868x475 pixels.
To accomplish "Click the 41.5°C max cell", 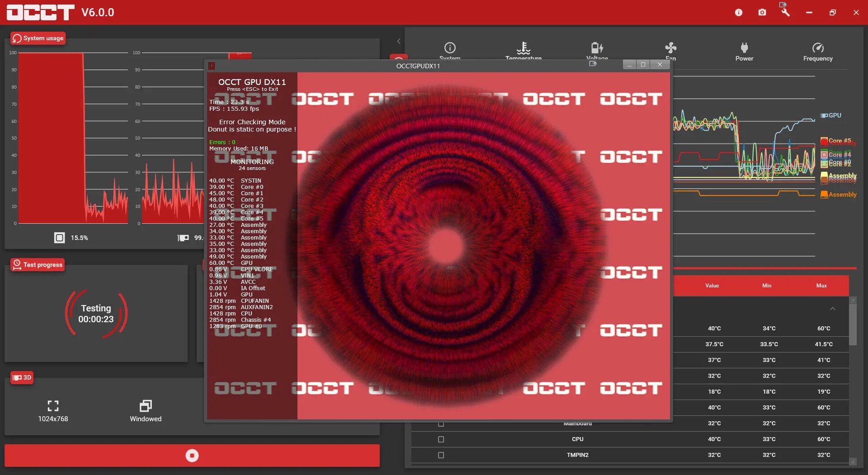I will 824,344.
